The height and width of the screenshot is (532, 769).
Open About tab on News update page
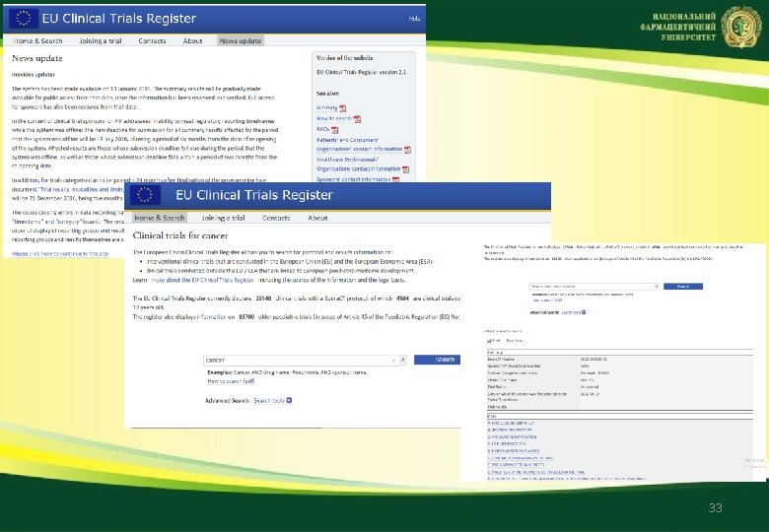coord(192,40)
